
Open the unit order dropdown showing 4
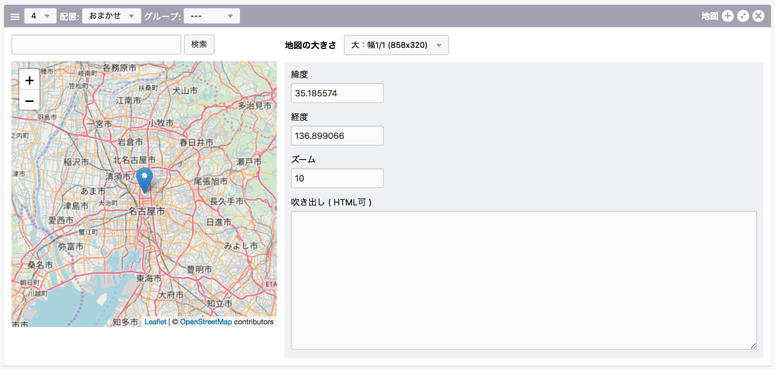tap(40, 16)
